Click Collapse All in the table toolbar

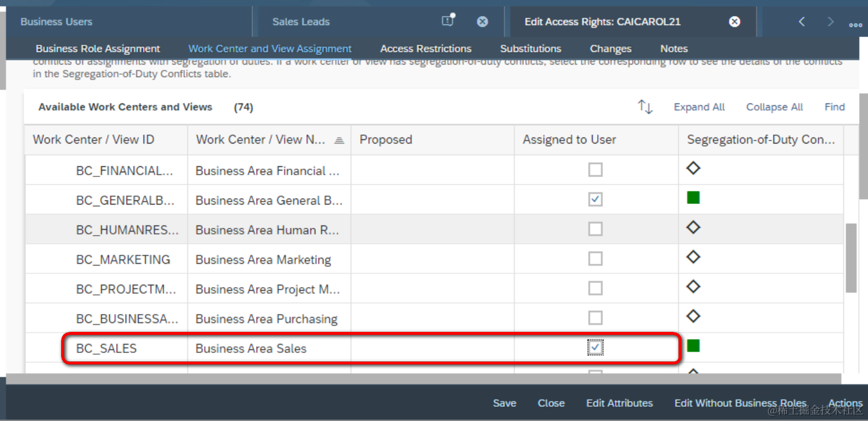point(775,107)
